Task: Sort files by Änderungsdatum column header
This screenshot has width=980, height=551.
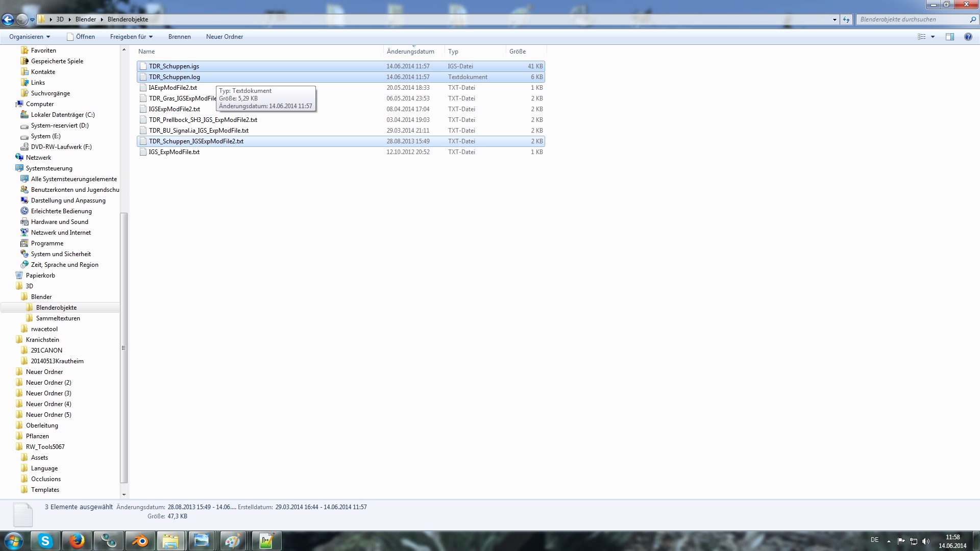Action: (410, 52)
